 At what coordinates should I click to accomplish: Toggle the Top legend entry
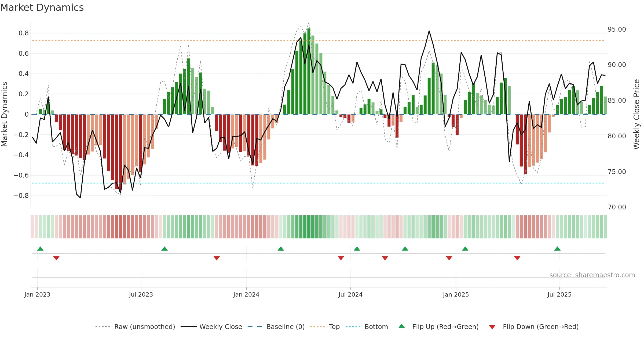325,327
